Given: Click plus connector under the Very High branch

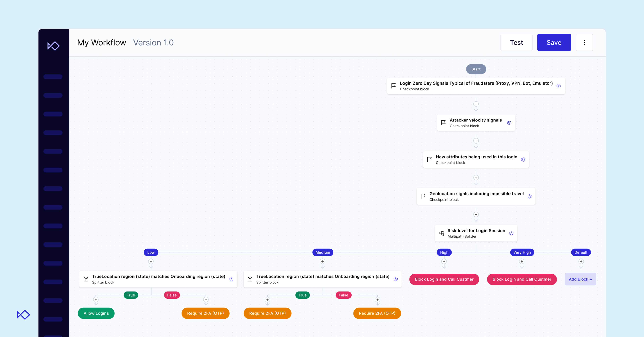Looking at the screenshot, I should point(522,262).
